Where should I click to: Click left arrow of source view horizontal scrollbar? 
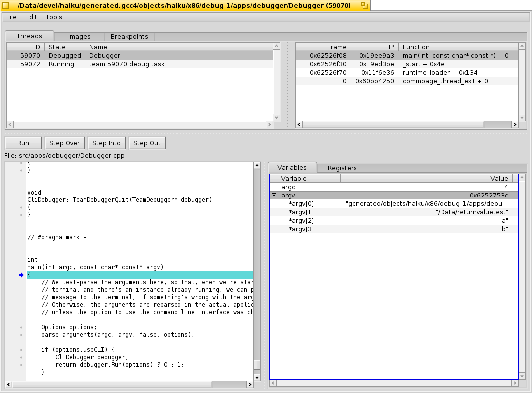pyautogui.click(x=8, y=384)
